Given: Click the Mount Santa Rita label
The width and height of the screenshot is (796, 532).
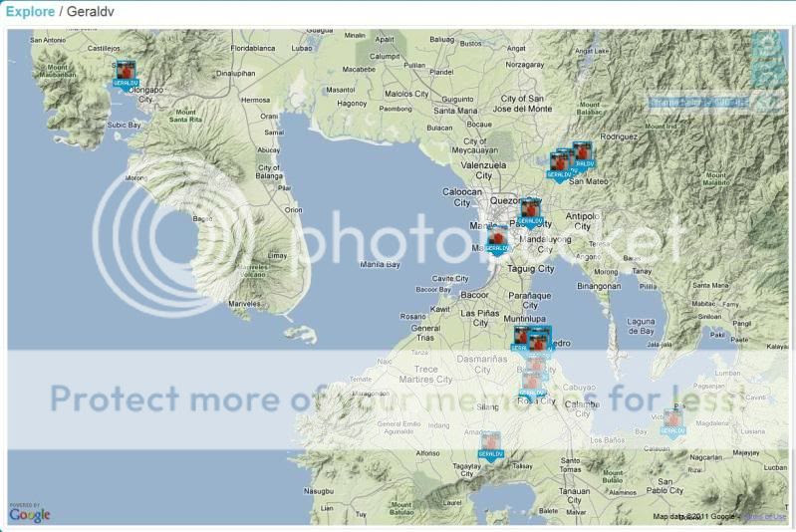Looking at the screenshot, I should click(186, 116).
